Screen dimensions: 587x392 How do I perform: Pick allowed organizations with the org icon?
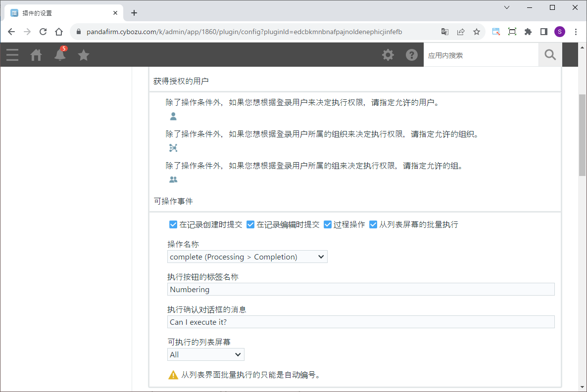[173, 148]
